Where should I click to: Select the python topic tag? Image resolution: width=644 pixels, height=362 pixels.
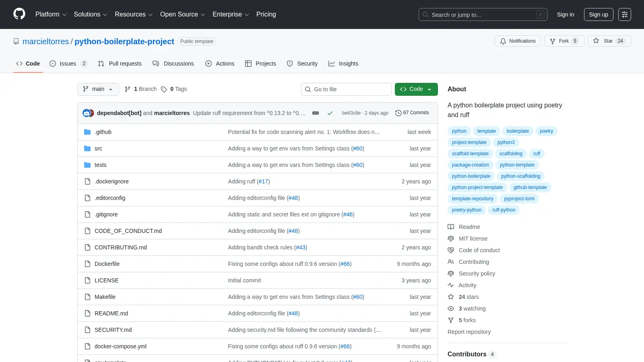[459, 131]
